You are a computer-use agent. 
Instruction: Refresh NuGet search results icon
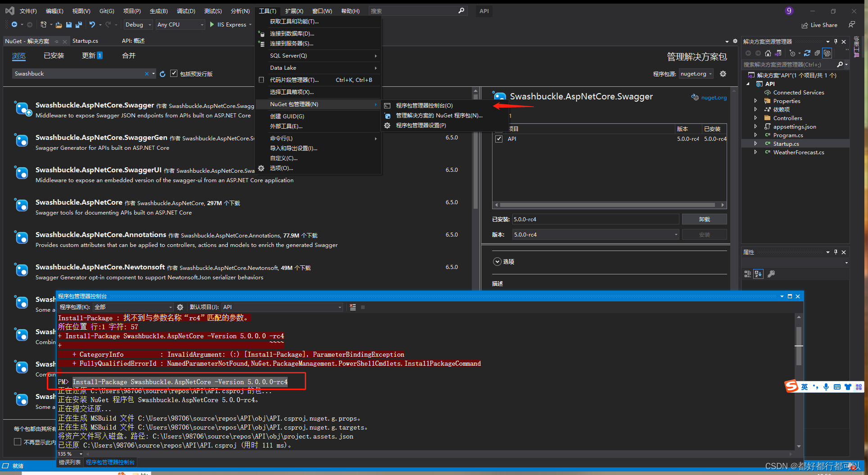point(163,74)
